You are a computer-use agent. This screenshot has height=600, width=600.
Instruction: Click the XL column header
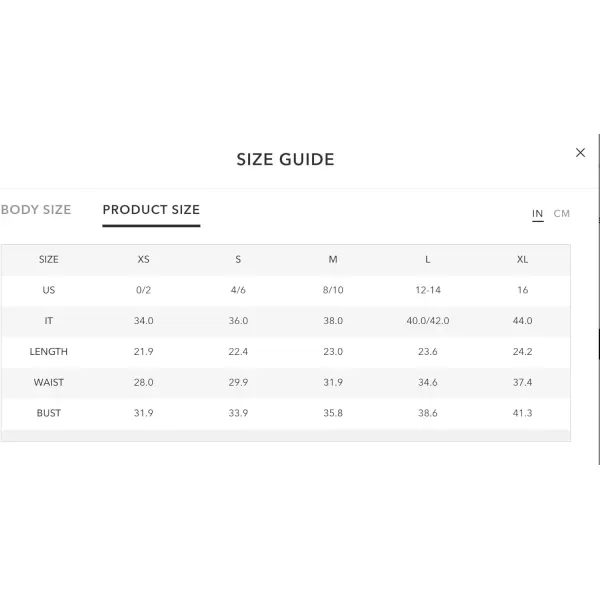coord(522,259)
